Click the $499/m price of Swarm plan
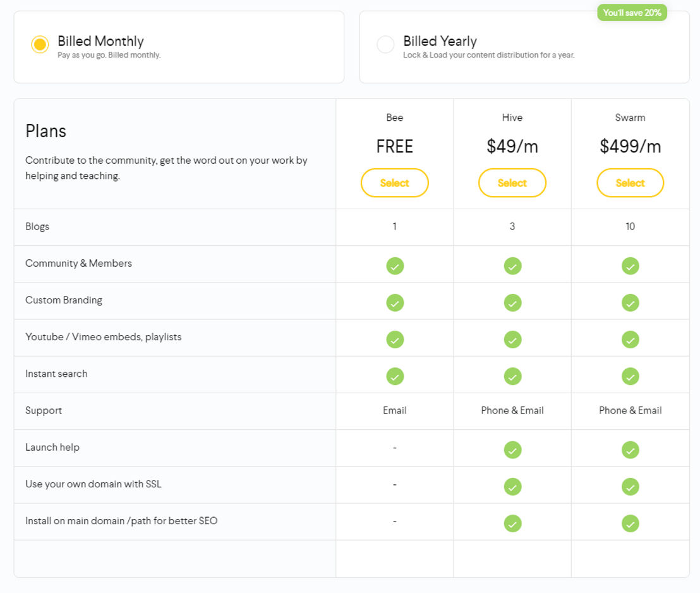This screenshot has height=593, width=700. (x=630, y=146)
